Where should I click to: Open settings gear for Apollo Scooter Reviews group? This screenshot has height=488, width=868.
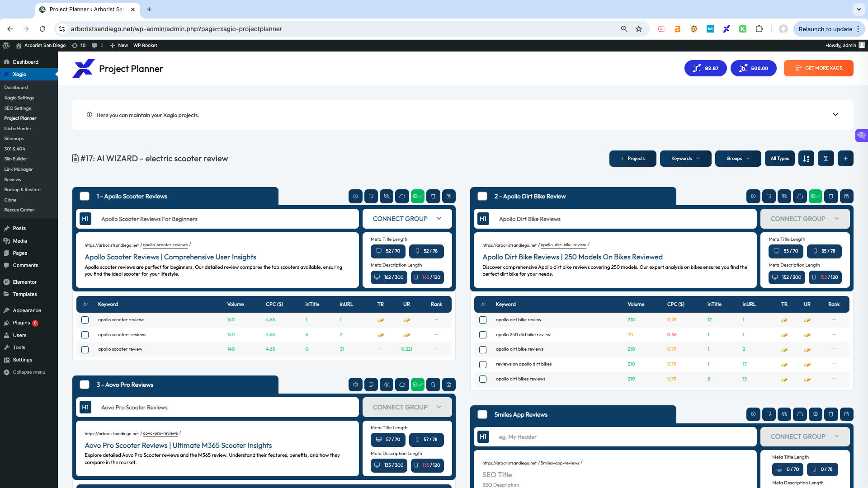click(355, 197)
